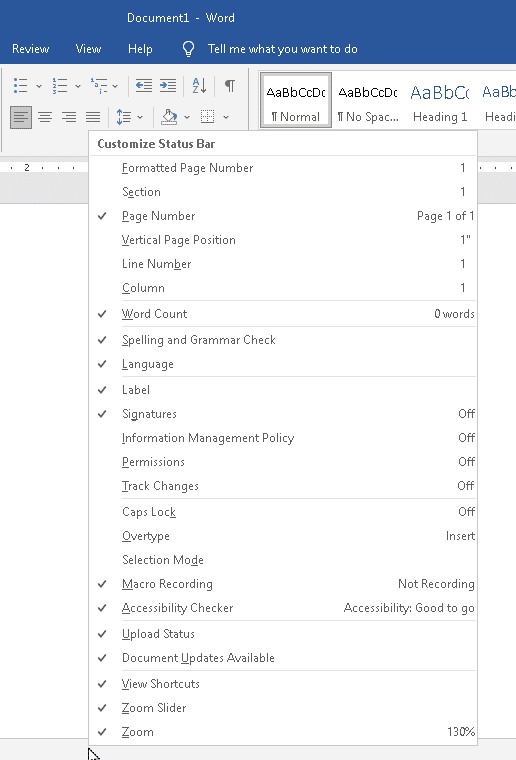This screenshot has height=760, width=516.
Task: Uncheck Language status bar option
Action: pos(283,364)
